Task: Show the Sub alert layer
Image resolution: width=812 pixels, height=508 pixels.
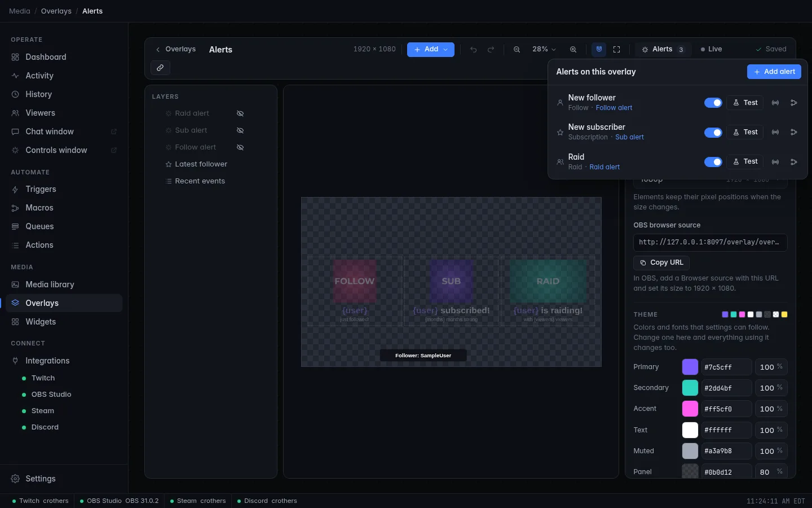Action: 240,130
